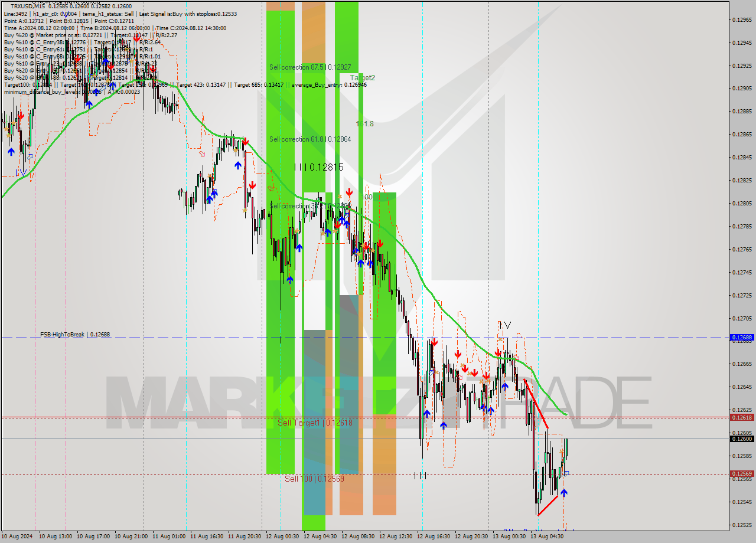The height and width of the screenshot is (543, 756).
Task: Click the 0.12545 price axis label
Action: click(742, 502)
